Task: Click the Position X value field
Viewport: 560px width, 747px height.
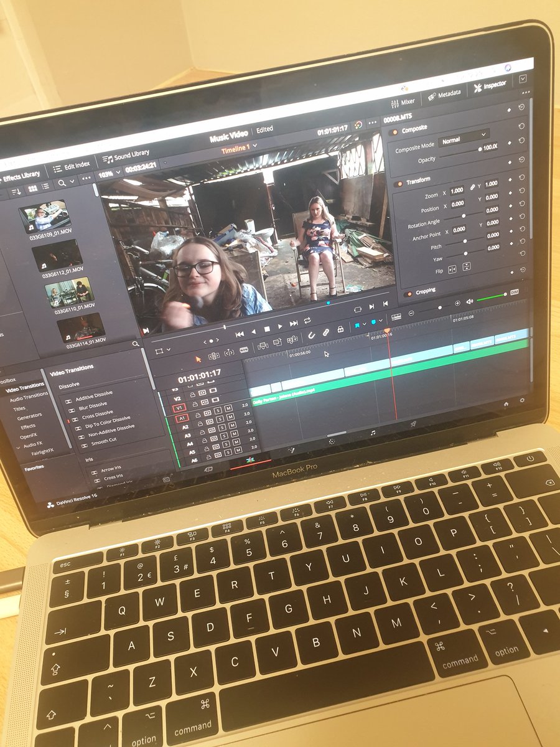Action: point(457,203)
